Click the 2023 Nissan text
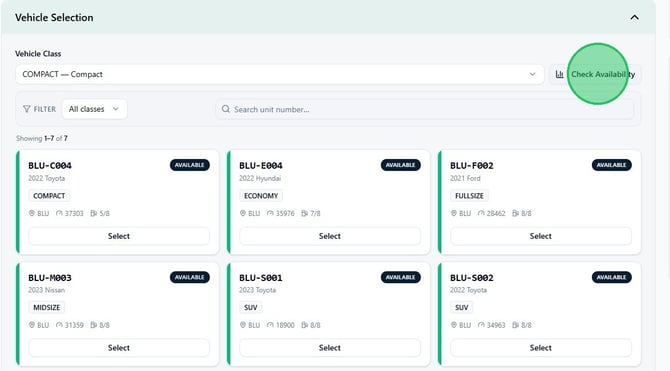This screenshot has height=371, width=670. [x=46, y=290]
